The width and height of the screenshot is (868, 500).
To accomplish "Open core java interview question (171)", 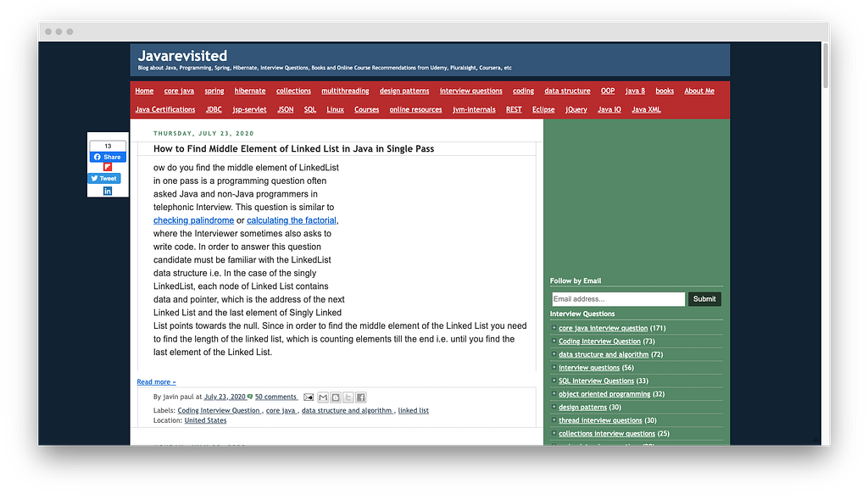I will tap(603, 328).
